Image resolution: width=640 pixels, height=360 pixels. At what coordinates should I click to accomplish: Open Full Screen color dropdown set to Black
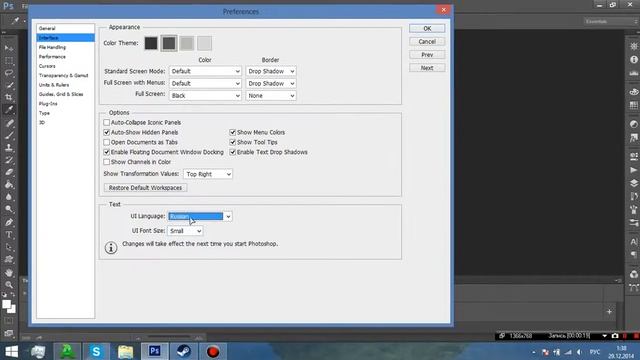[x=205, y=96]
